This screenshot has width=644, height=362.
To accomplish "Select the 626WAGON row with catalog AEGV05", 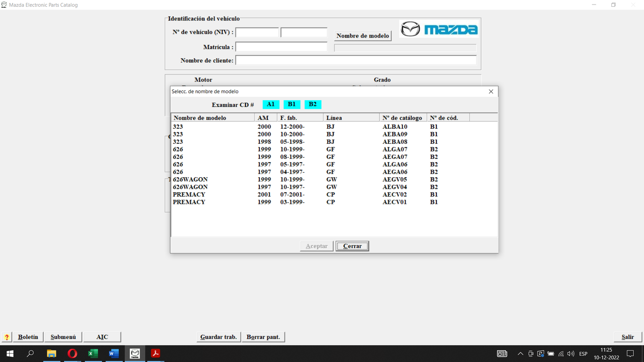I will click(x=334, y=179).
